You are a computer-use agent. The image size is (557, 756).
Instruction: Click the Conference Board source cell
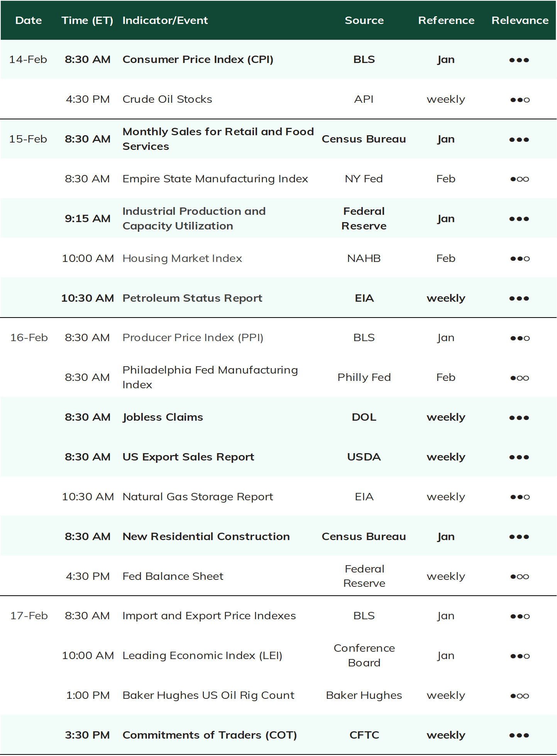(364, 656)
